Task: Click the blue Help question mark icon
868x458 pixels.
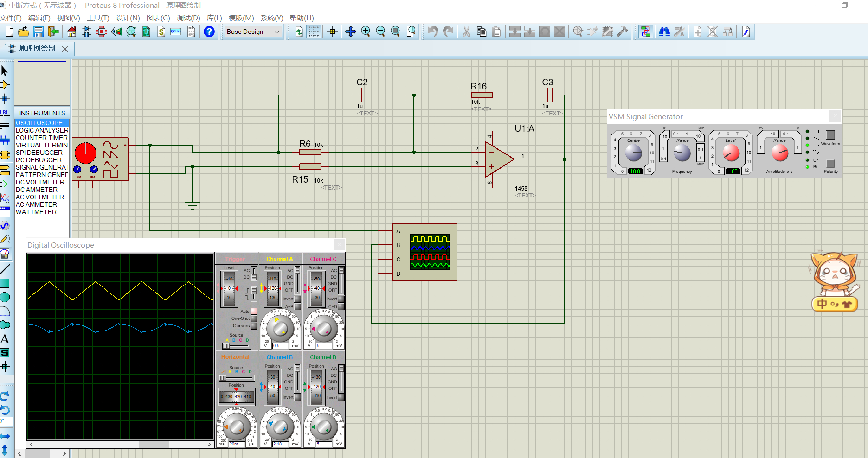Action: 209,32
